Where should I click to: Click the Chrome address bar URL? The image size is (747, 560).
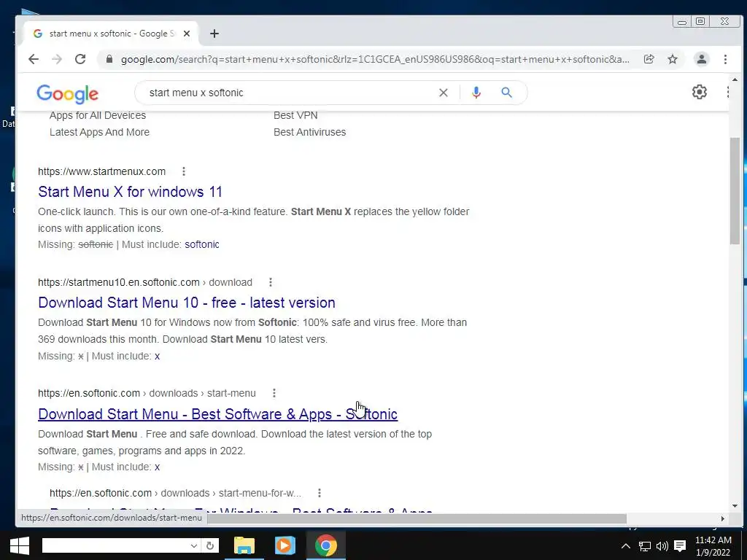tap(375, 59)
